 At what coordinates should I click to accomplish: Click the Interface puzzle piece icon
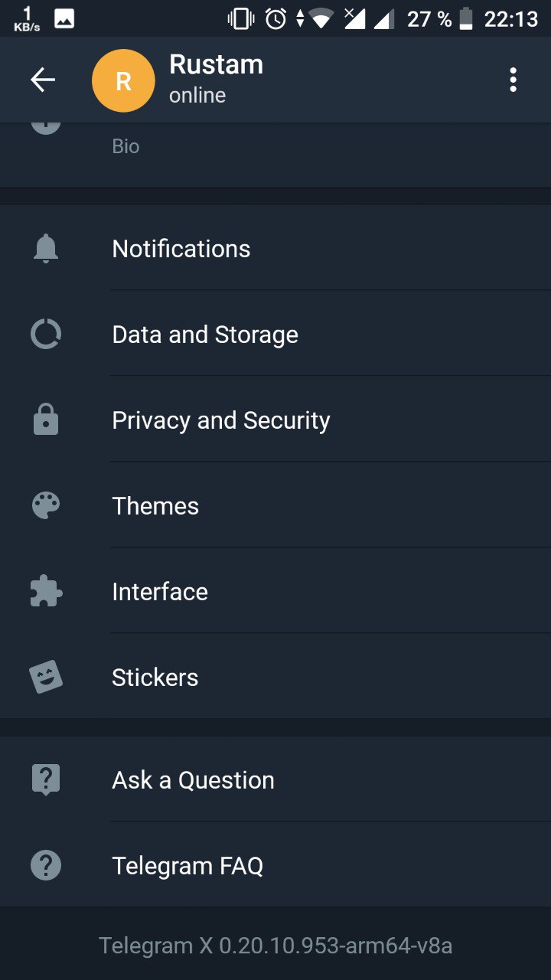point(46,592)
